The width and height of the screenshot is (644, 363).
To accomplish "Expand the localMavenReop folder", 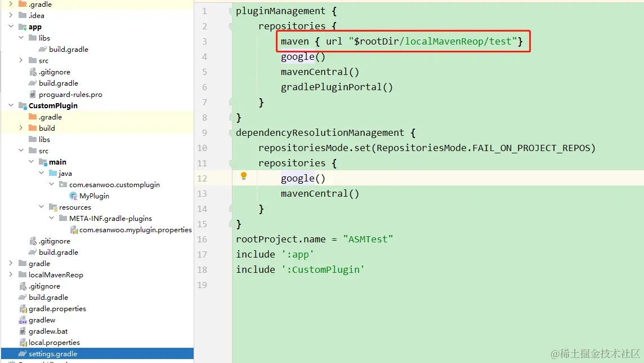I will [11, 274].
